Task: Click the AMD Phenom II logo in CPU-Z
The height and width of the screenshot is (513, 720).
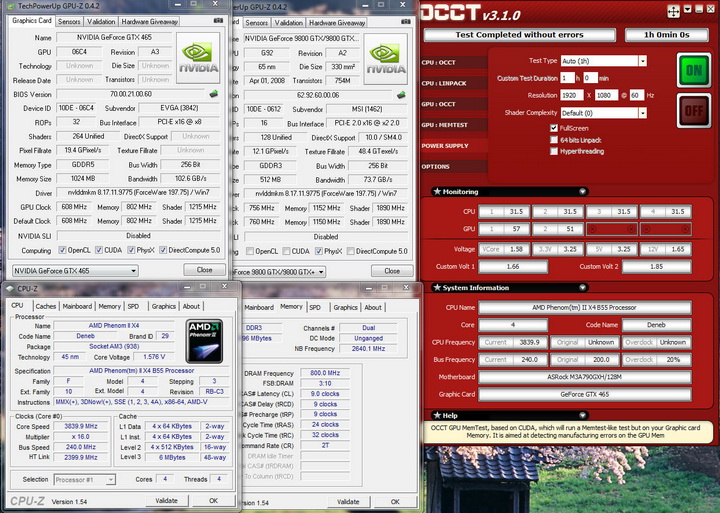Action: tap(204, 341)
